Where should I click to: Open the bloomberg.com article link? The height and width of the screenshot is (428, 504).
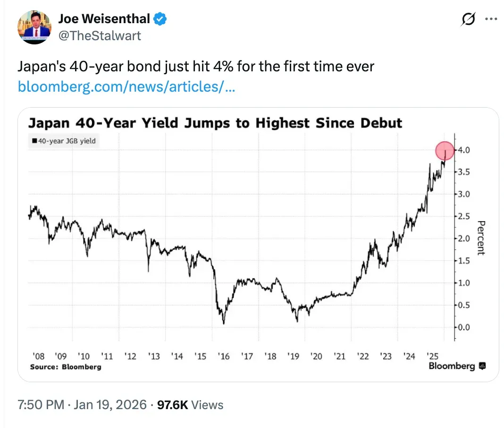(x=126, y=86)
